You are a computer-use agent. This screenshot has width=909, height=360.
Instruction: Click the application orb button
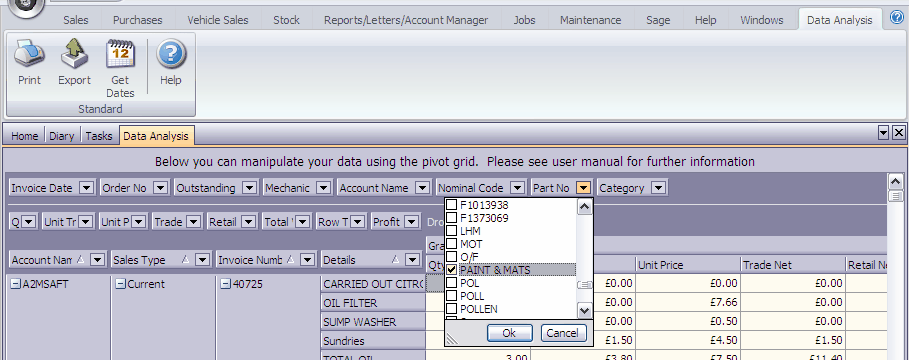coord(26,6)
